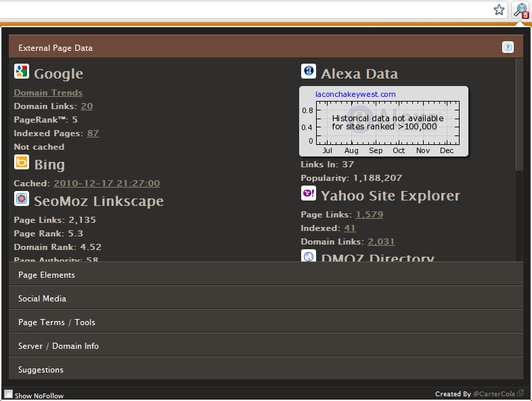Click the Page Rank: 5.3 text

click(49, 234)
